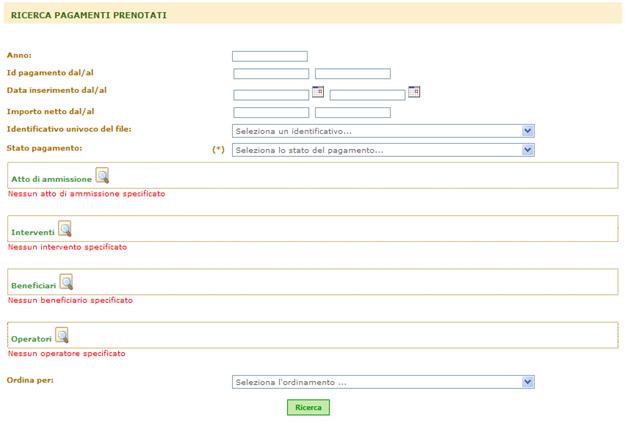Click the Data inserimento dal field
The width and height of the screenshot is (625, 423).
point(271,95)
